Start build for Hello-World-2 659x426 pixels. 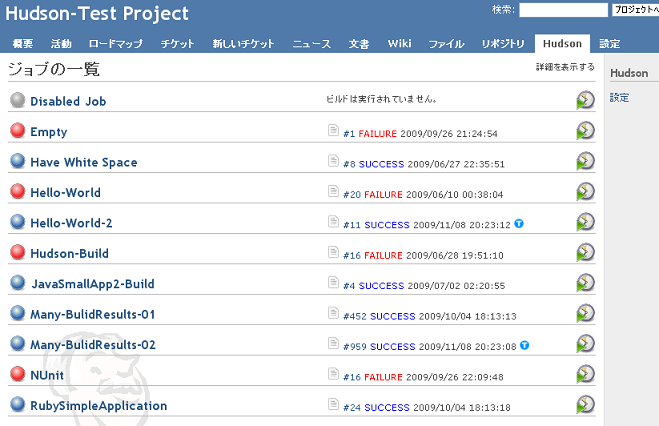click(x=585, y=222)
